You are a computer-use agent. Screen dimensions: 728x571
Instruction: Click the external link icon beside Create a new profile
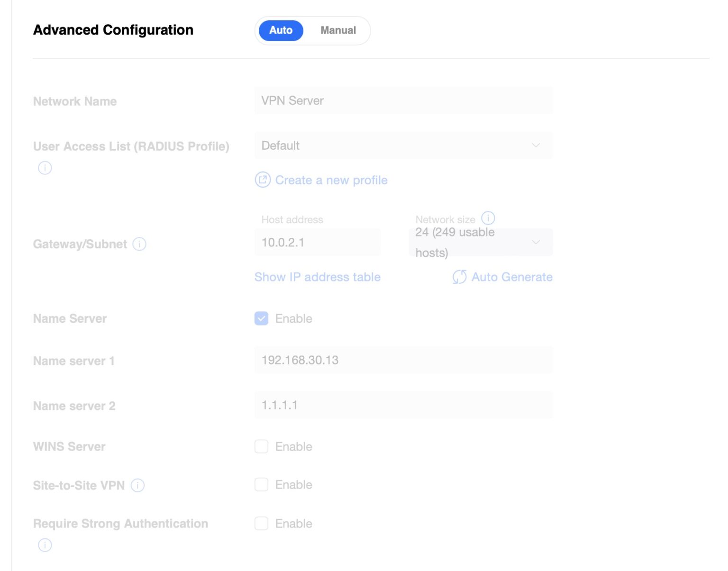[x=262, y=180]
